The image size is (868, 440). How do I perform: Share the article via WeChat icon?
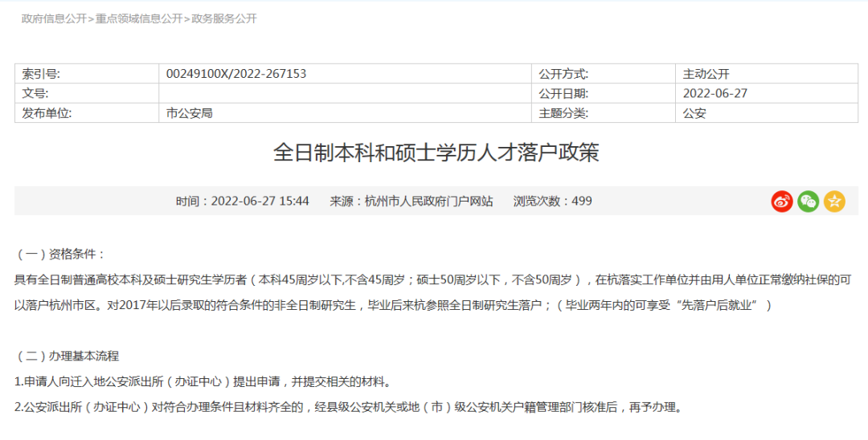click(x=809, y=202)
